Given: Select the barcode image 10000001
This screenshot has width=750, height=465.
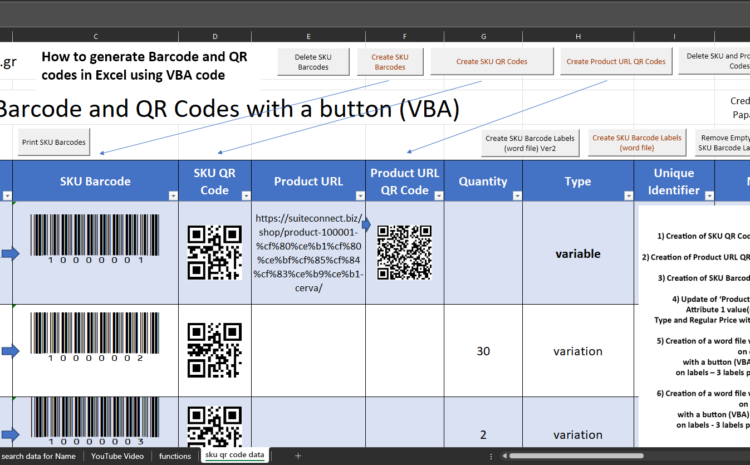Looking at the screenshot, I should (x=95, y=239).
